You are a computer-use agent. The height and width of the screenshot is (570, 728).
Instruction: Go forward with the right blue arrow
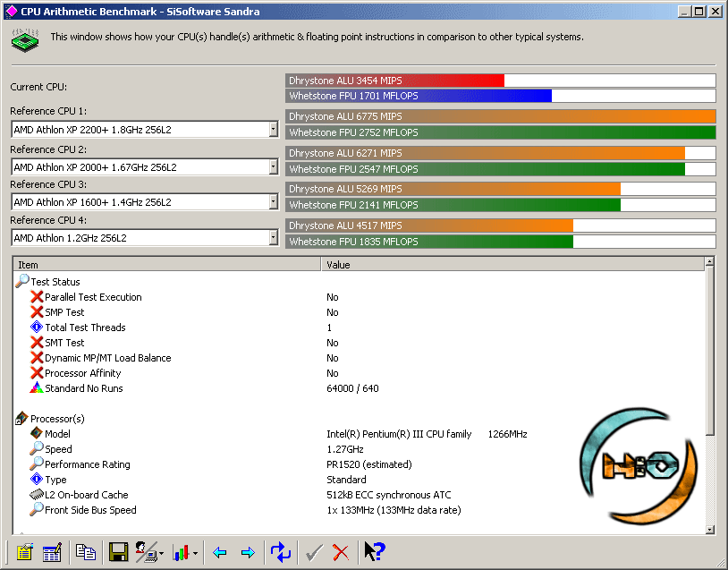click(249, 552)
